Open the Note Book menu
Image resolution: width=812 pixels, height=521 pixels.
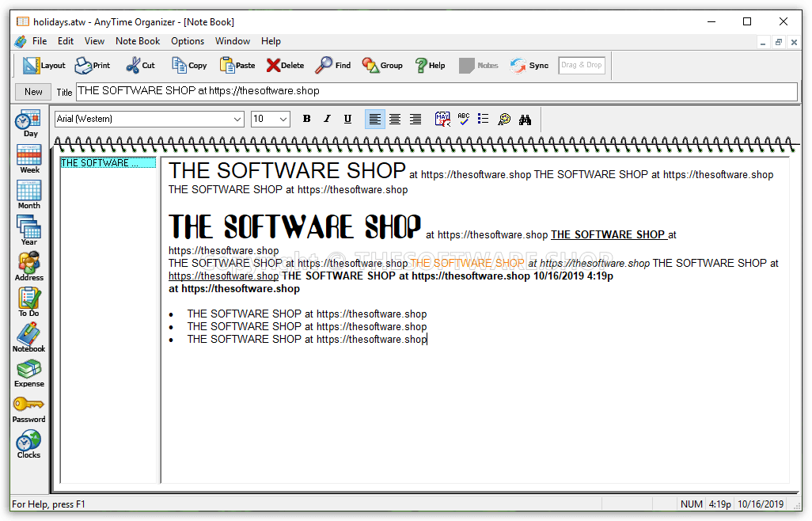click(138, 41)
